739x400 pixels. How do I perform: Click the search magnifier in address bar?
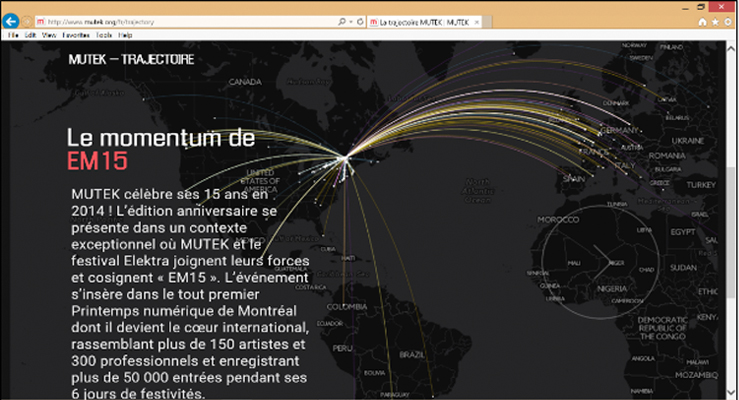point(343,21)
